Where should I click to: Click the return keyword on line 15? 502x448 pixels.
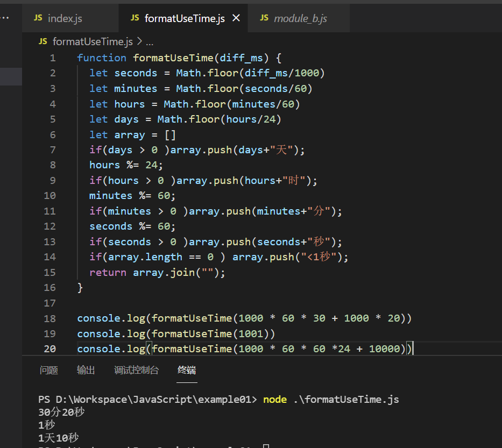pos(108,273)
